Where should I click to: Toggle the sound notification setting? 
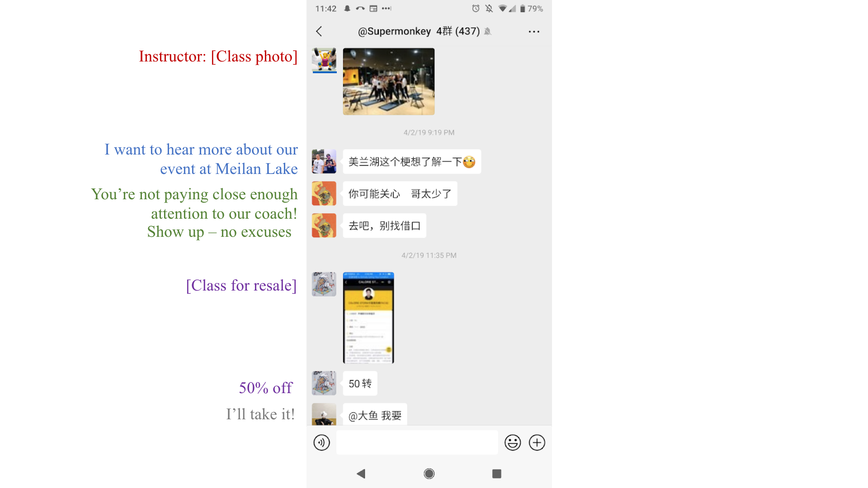488,32
